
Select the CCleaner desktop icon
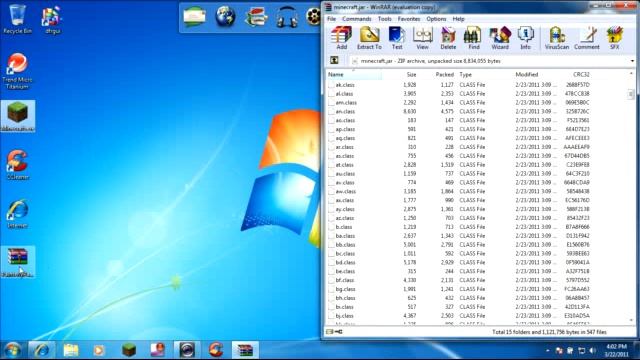point(18,164)
